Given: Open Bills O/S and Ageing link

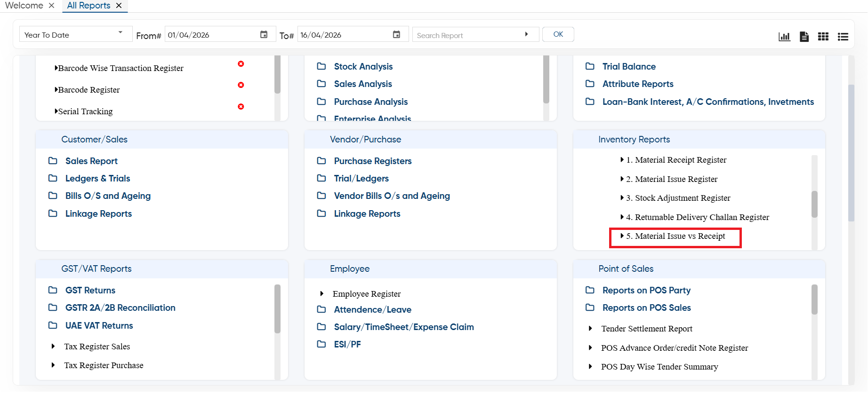Looking at the screenshot, I should pos(108,196).
